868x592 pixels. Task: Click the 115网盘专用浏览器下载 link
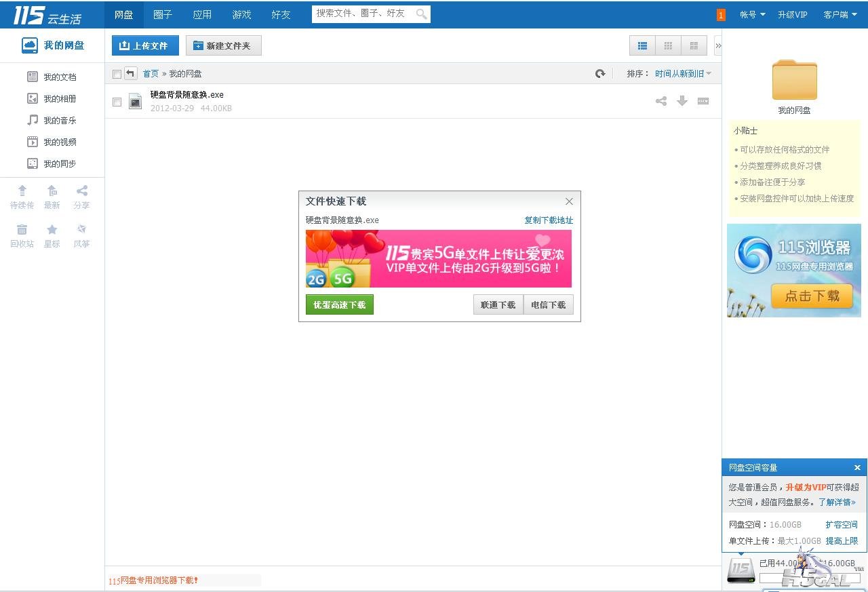pos(153,580)
